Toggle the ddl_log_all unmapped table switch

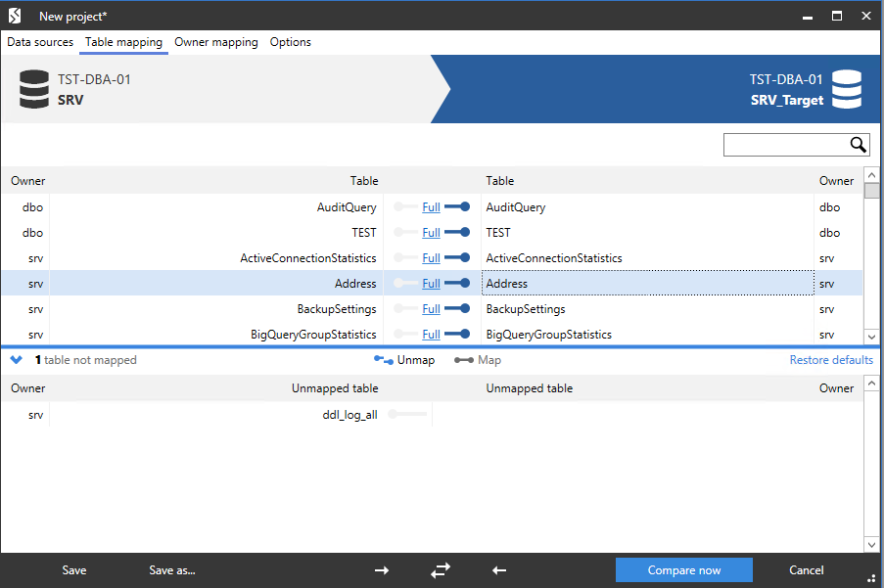coord(407,414)
